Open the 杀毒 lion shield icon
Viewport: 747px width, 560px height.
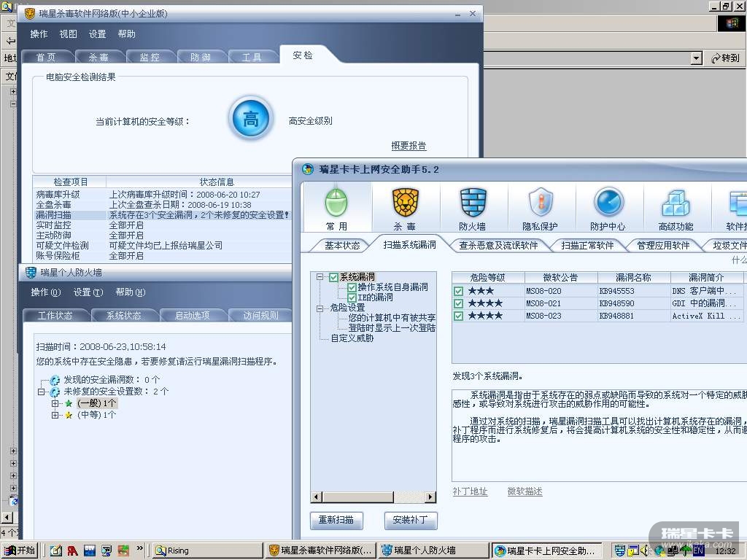coord(405,203)
